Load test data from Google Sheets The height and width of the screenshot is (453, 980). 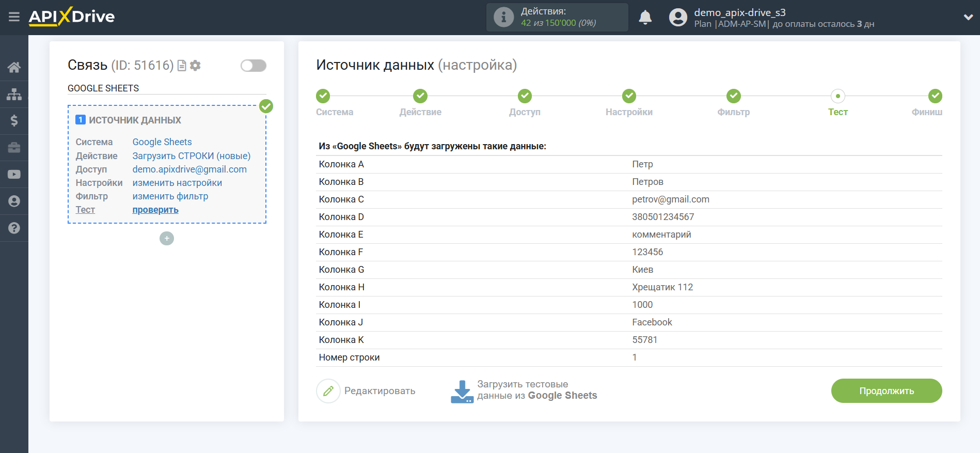[x=537, y=390]
